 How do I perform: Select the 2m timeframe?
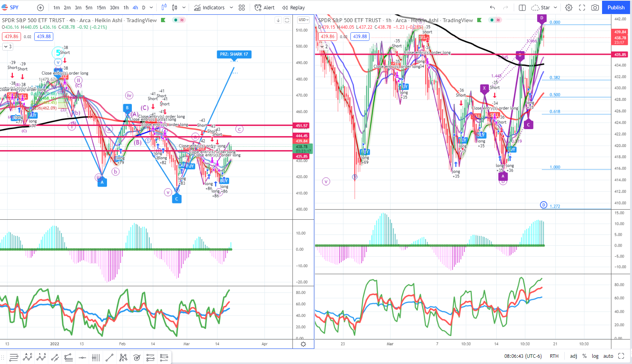coord(67,7)
